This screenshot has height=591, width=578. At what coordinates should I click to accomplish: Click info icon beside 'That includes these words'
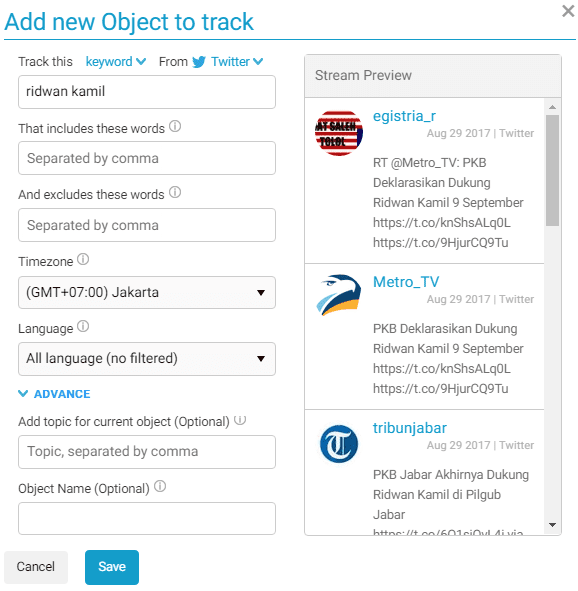[175, 126]
